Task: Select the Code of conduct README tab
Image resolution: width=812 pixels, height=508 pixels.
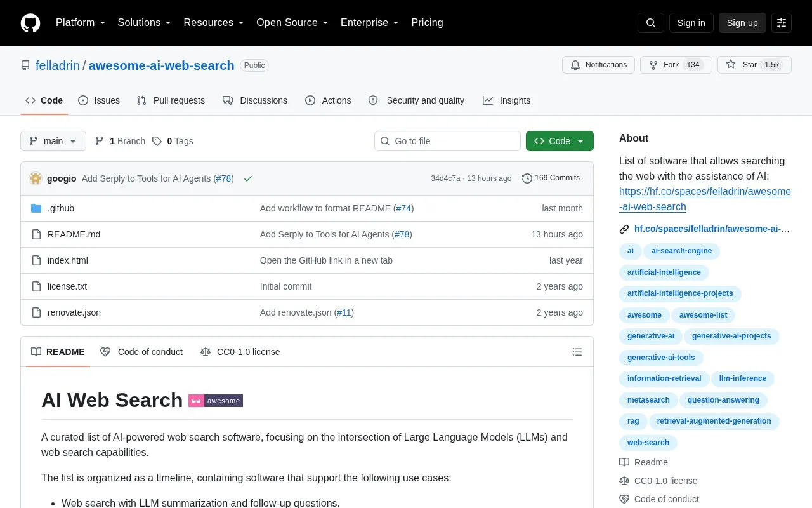Action: 141,352
